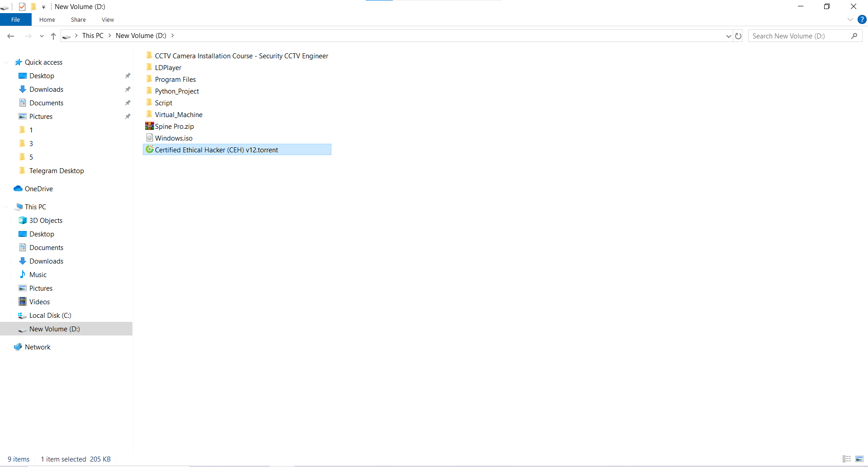Image resolution: width=868 pixels, height=467 pixels.
Task: Open Desktop under This PC
Action: click(x=42, y=234)
